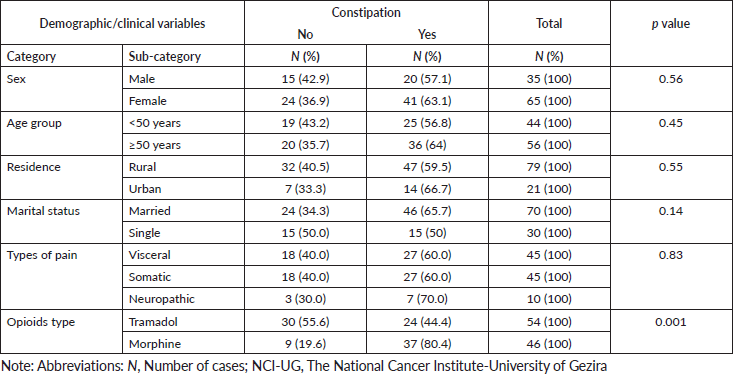Screen dimensions: 733x374
Task: Click the '30 (55.6)' tramadol no-constipation cell
Action: pyautogui.click(x=305, y=322)
